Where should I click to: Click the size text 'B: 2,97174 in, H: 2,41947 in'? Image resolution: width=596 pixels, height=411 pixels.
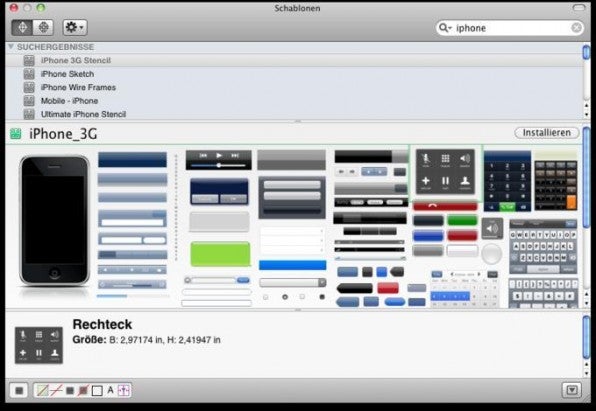[165, 340]
